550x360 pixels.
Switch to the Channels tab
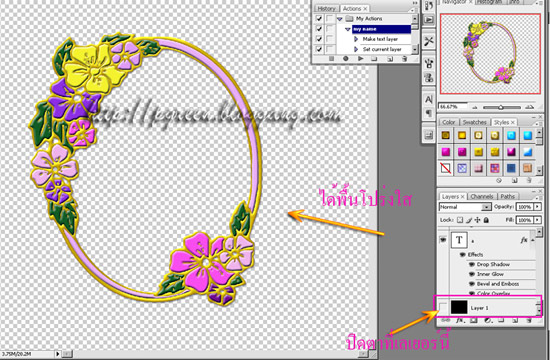click(482, 196)
